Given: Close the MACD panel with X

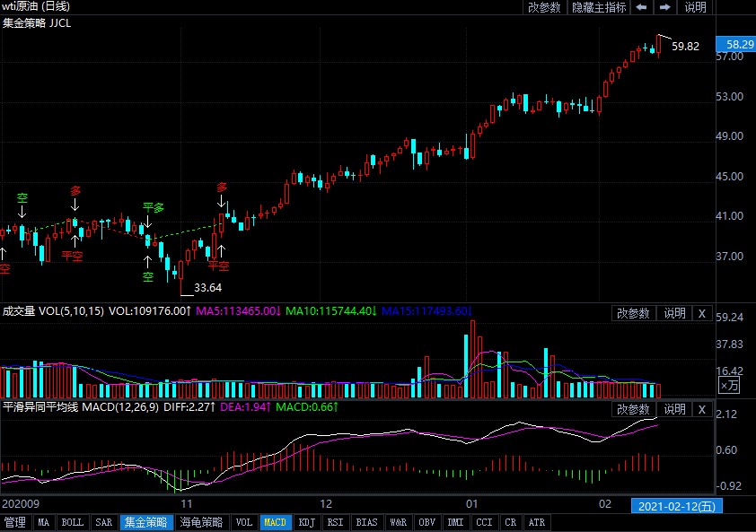Looking at the screenshot, I should coord(702,409).
